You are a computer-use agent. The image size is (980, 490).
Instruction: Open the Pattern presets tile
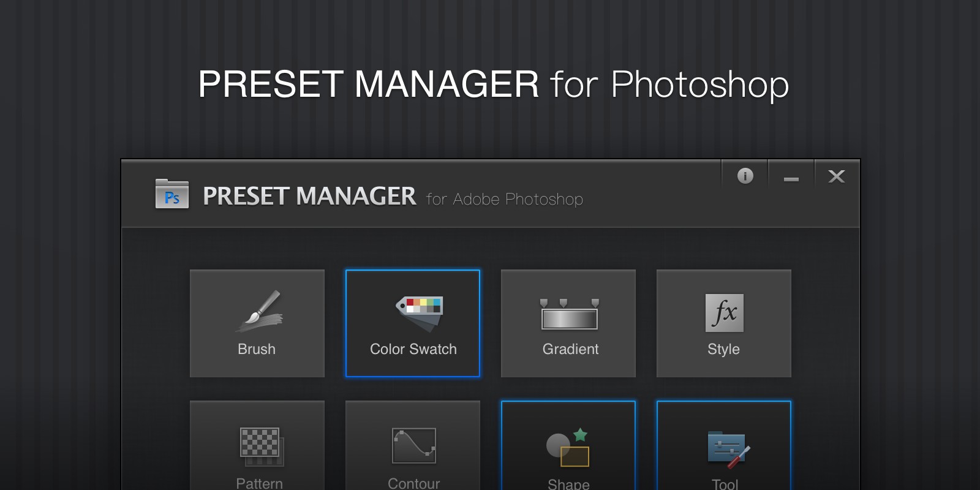257,445
